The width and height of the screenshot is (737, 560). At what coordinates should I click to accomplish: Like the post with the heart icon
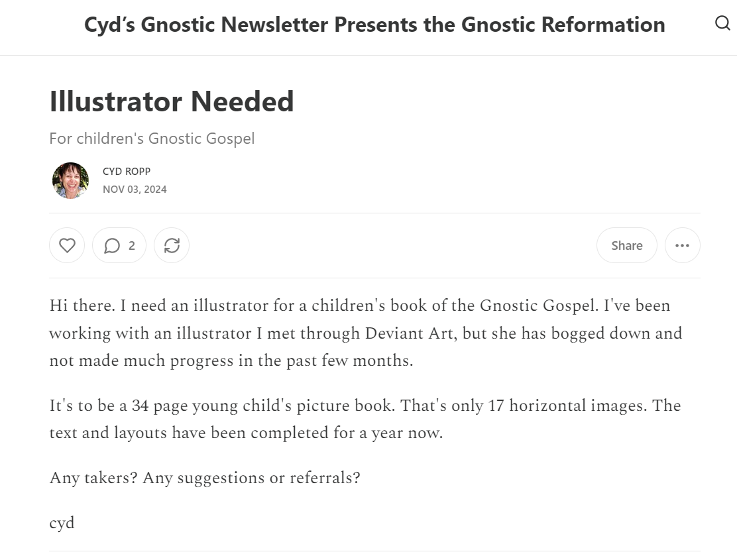coord(67,245)
